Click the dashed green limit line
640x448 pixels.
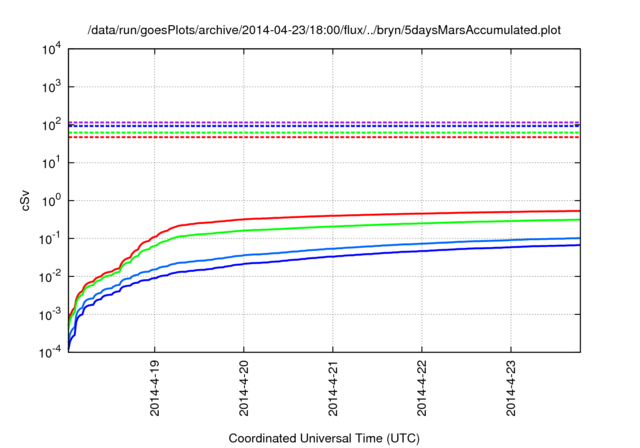pos(324,133)
